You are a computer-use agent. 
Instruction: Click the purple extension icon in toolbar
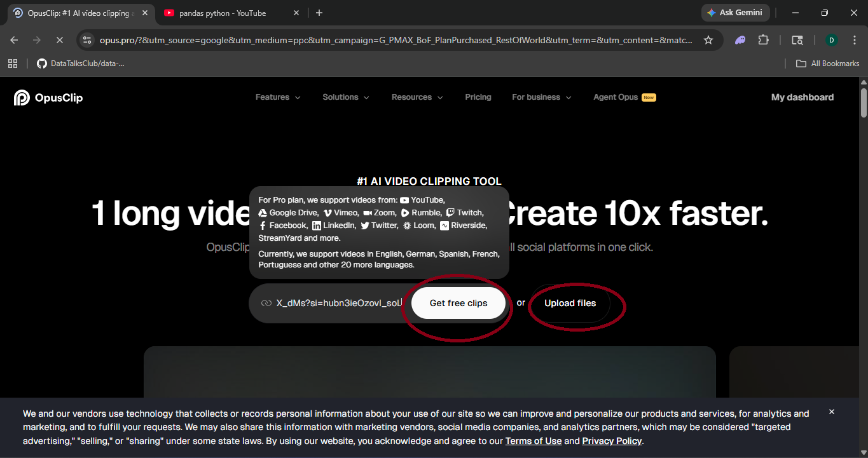pyautogui.click(x=740, y=40)
